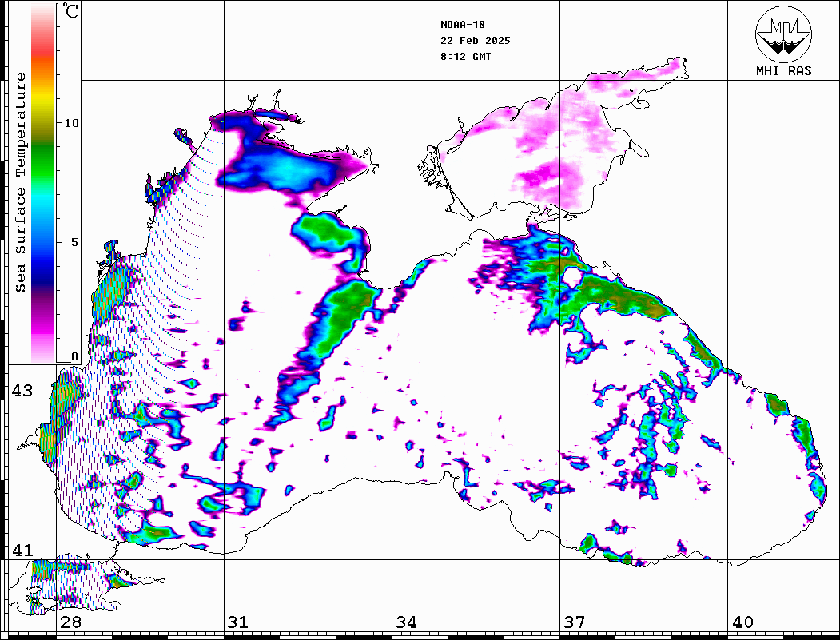Viewport: 840px width, 640px height.
Task: Click the time '8:12 GMT'
Action: [465, 56]
